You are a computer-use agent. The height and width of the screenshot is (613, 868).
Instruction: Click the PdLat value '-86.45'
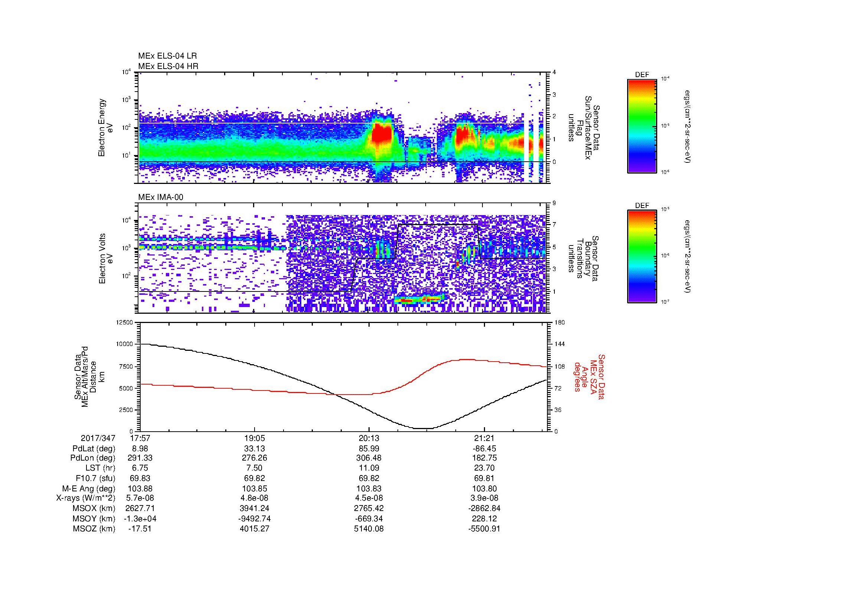click(x=484, y=449)
